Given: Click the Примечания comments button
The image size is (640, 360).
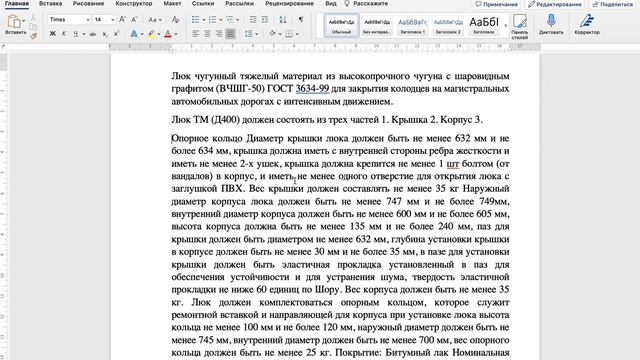Looking at the screenshot, I should pyautogui.click(x=497, y=4).
